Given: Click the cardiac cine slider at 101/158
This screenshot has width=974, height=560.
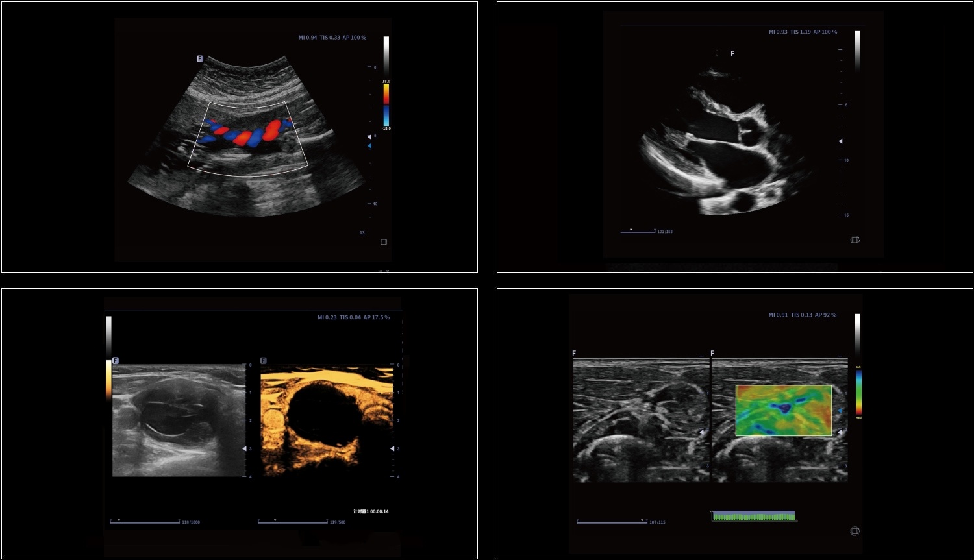Looking at the screenshot, I should coord(638,231).
